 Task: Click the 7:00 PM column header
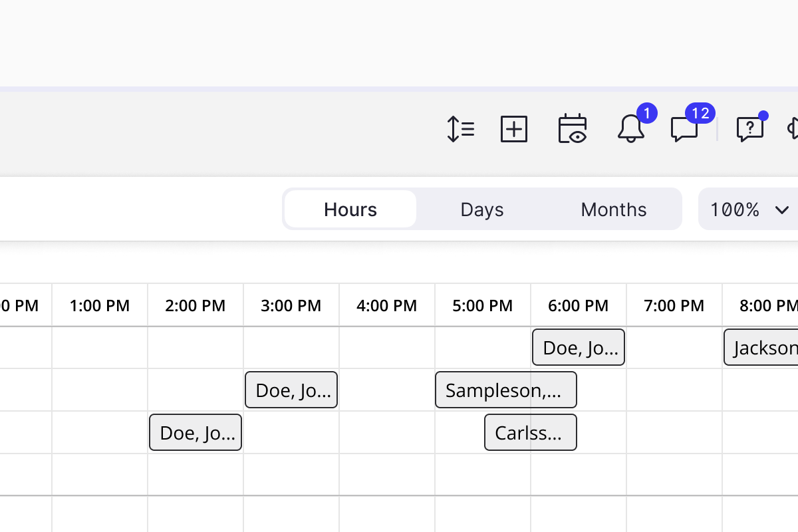[x=674, y=305]
